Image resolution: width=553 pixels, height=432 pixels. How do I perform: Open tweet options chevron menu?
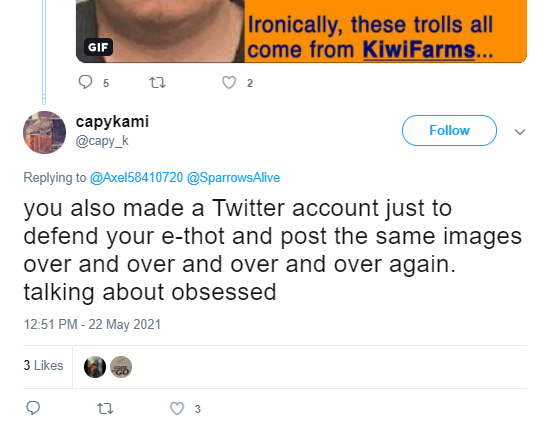point(520,132)
